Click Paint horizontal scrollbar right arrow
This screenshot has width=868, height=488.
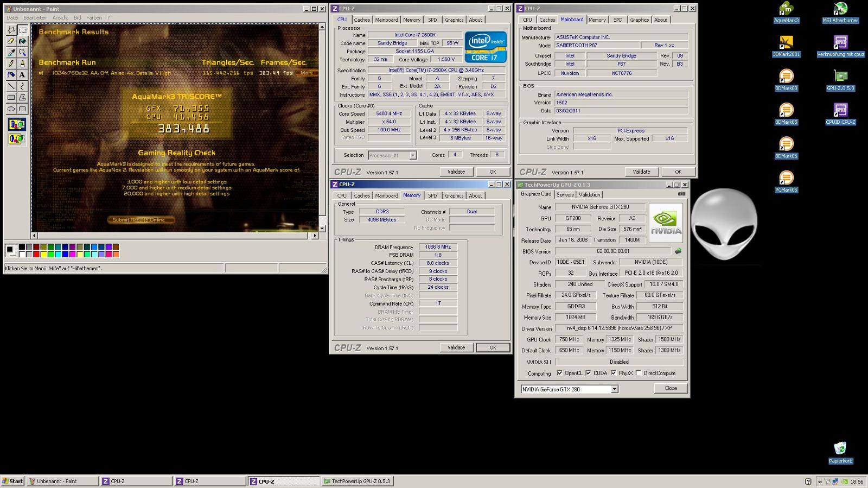click(315, 236)
